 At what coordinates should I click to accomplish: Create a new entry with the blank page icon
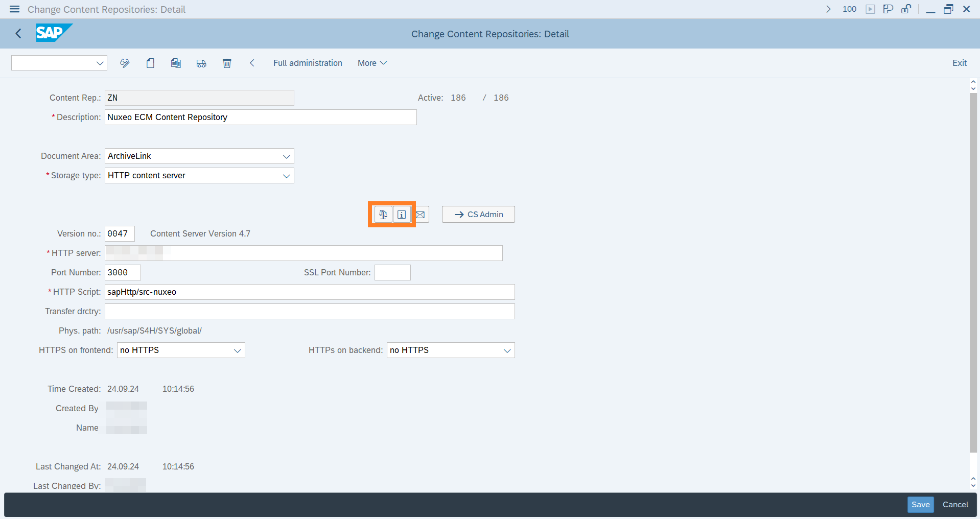(x=150, y=63)
